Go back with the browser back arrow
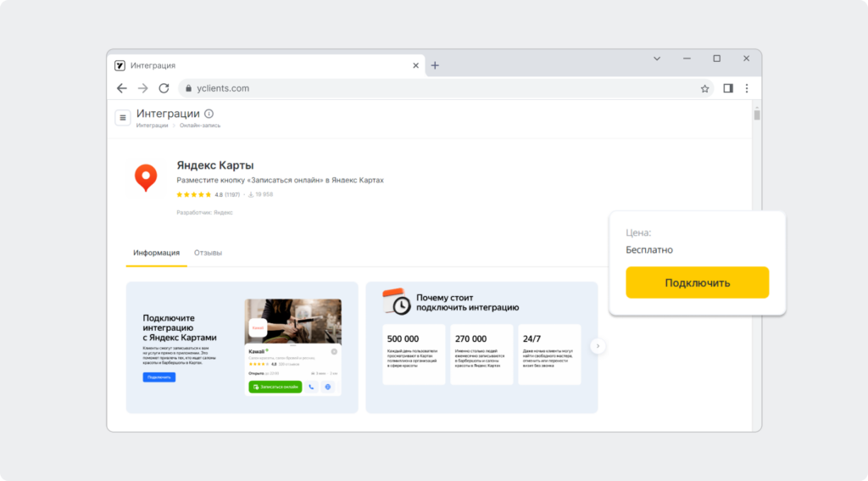This screenshot has width=868, height=481. 122,88
